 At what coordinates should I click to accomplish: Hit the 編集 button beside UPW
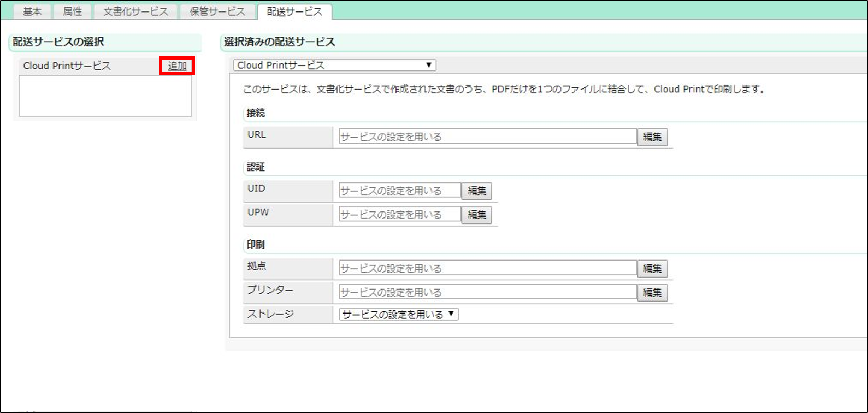click(x=477, y=215)
